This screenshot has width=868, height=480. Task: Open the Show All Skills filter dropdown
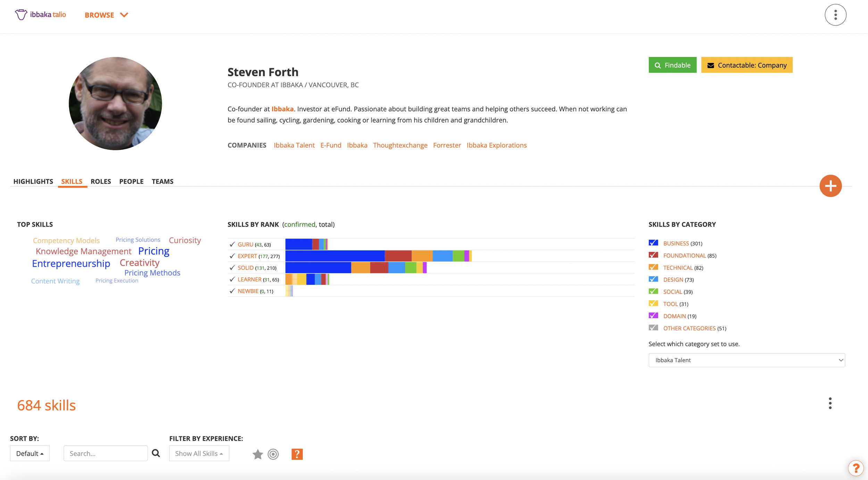199,453
